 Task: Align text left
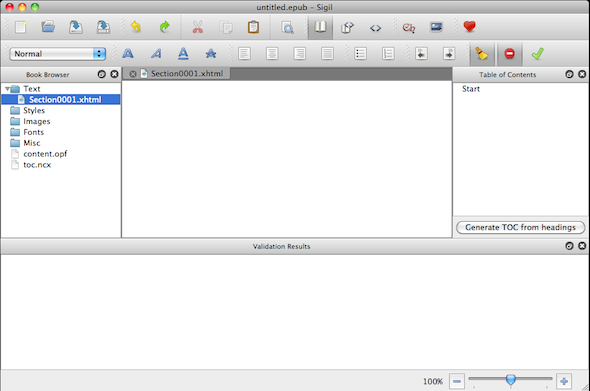[244, 53]
